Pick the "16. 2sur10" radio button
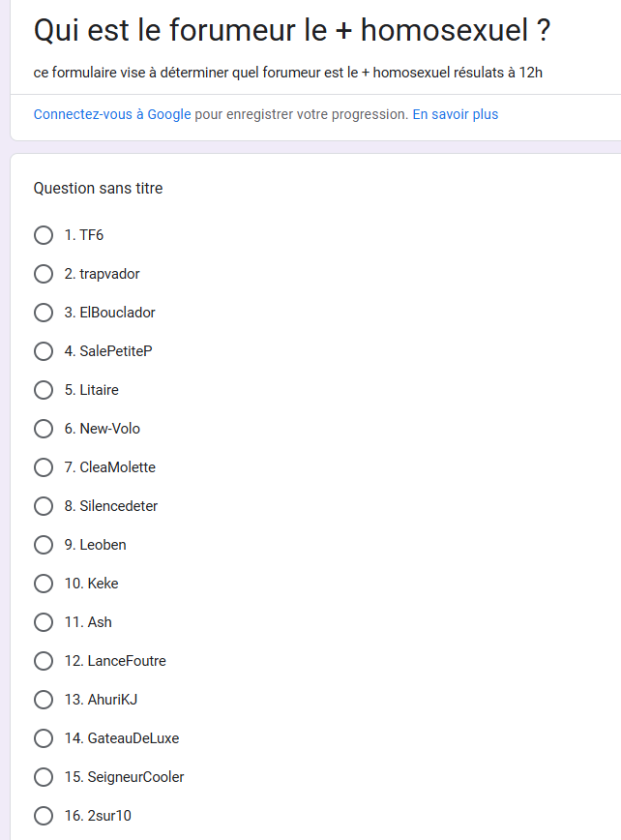621x840 pixels. (44, 816)
